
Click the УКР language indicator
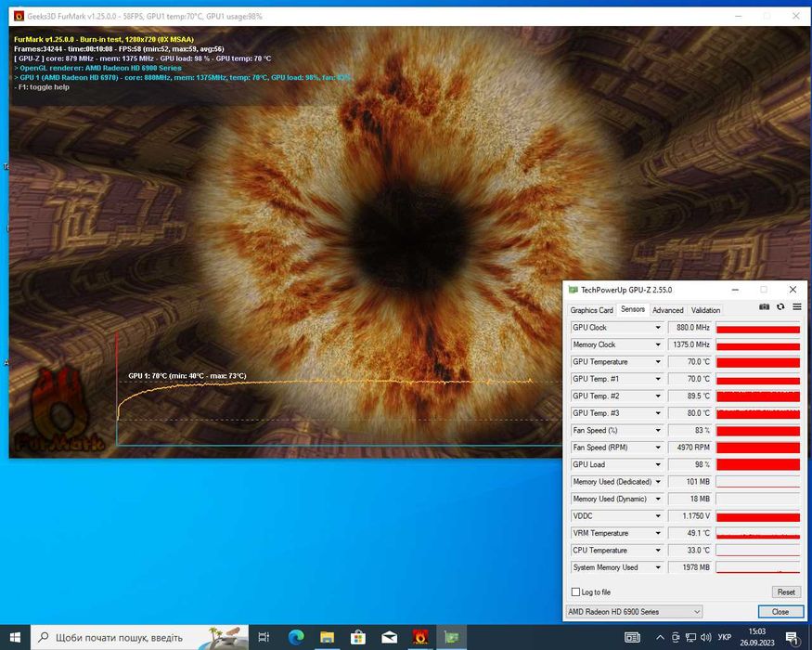pos(725,637)
